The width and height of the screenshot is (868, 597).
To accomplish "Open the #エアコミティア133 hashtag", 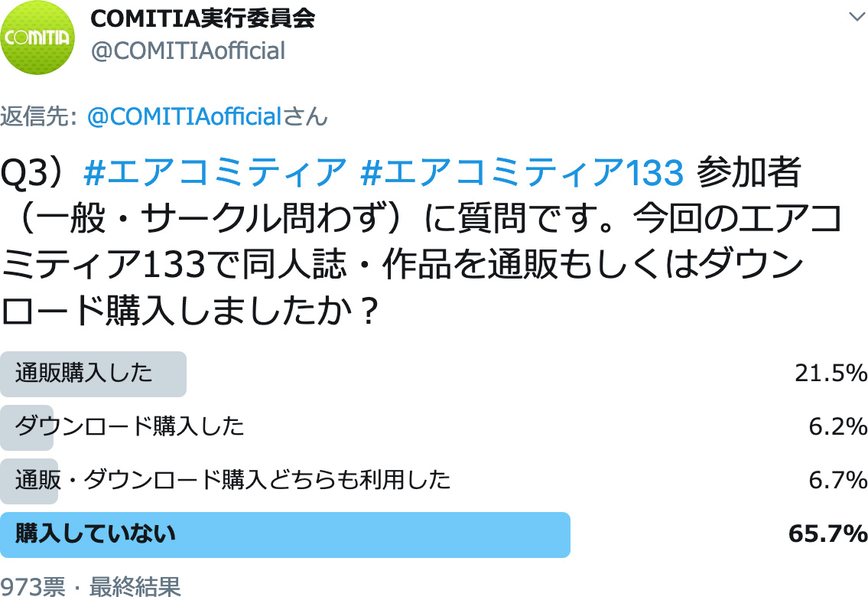I will 521,174.
